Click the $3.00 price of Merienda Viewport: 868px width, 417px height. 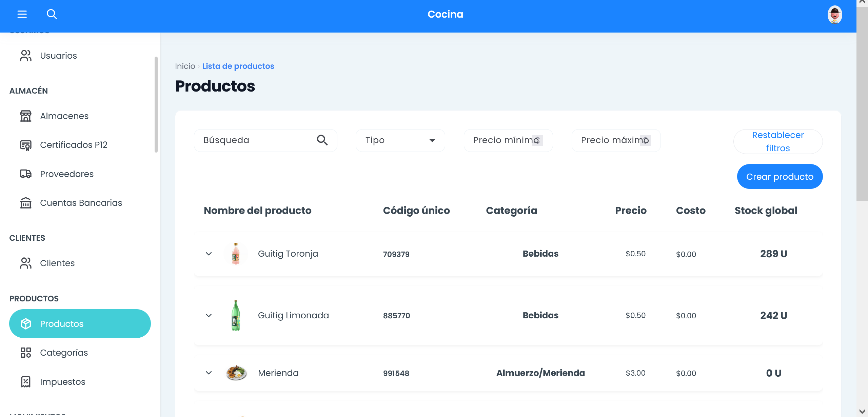(x=635, y=373)
